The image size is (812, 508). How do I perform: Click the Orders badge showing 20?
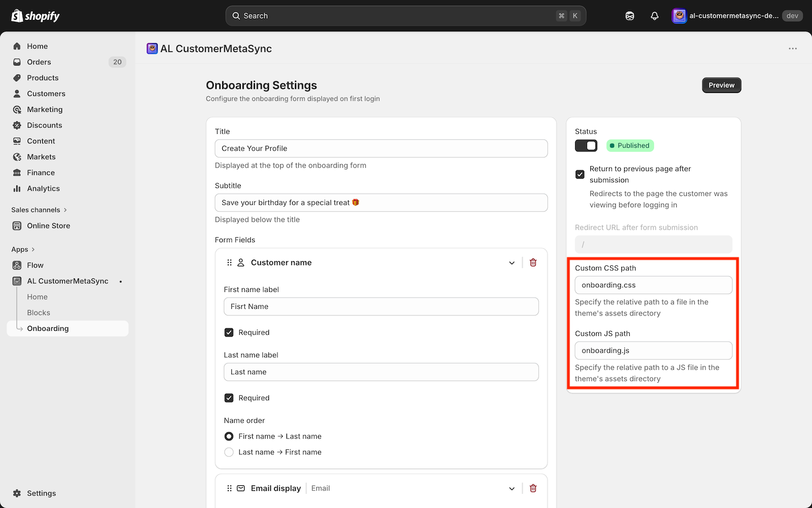pos(117,62)
